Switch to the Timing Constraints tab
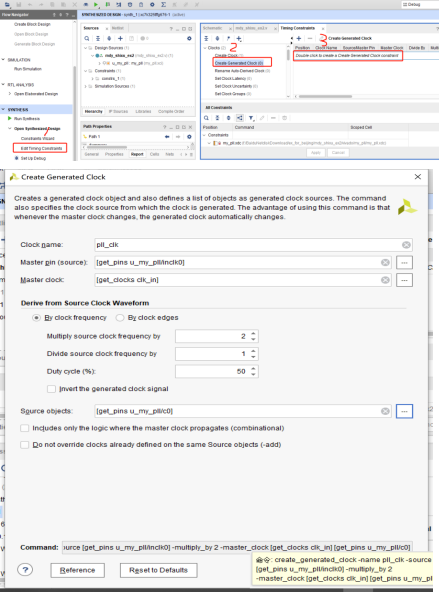This screenshot has width=441, height=600. click(x=297, y=28)
